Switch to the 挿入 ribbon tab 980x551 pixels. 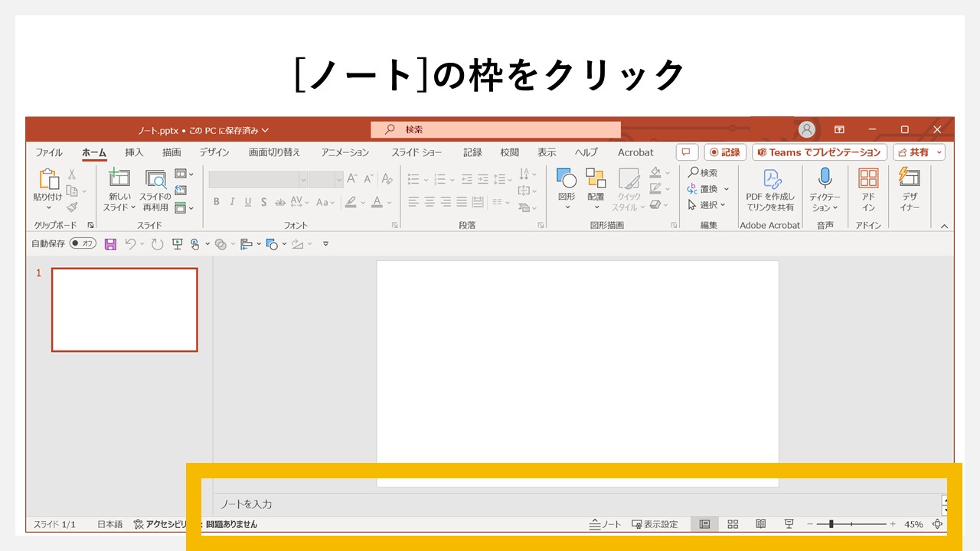click(x=134, y=152)
